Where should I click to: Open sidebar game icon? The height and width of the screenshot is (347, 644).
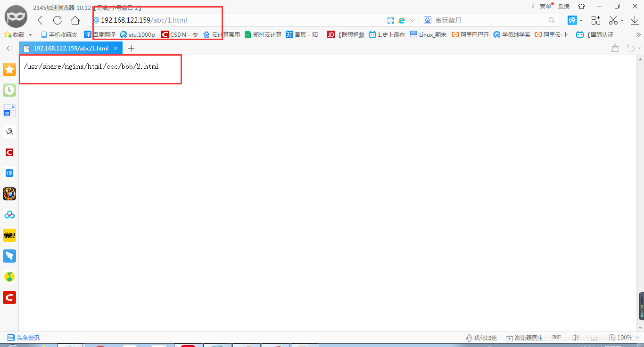pos(9,194)
